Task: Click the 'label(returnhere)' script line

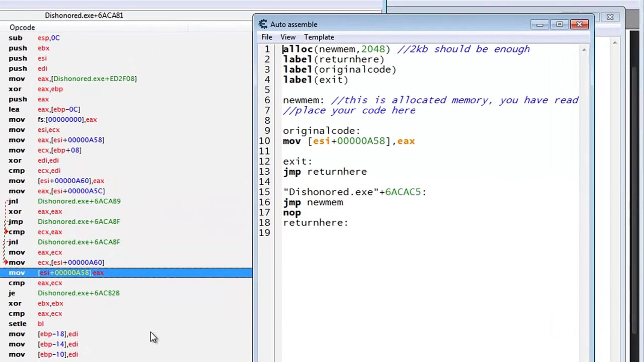Action: (334, 60)
